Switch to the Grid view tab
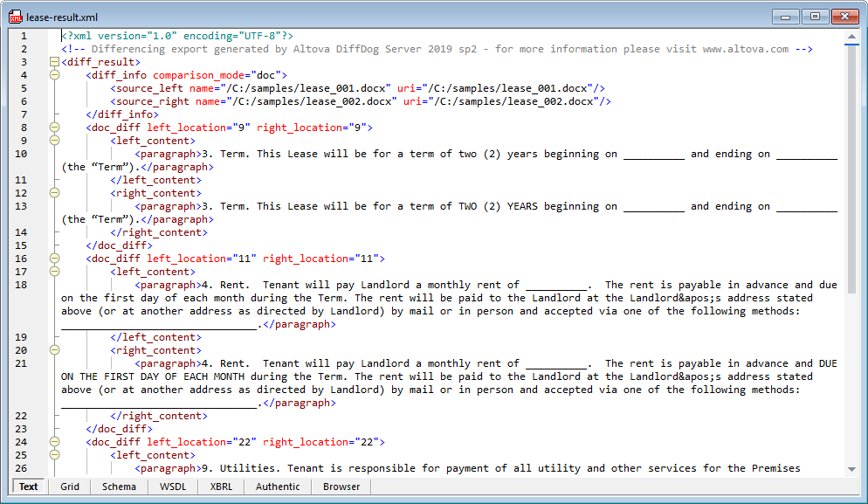This screenshot has height=504, width=868. pyautogui.click(x=69, y=487)
